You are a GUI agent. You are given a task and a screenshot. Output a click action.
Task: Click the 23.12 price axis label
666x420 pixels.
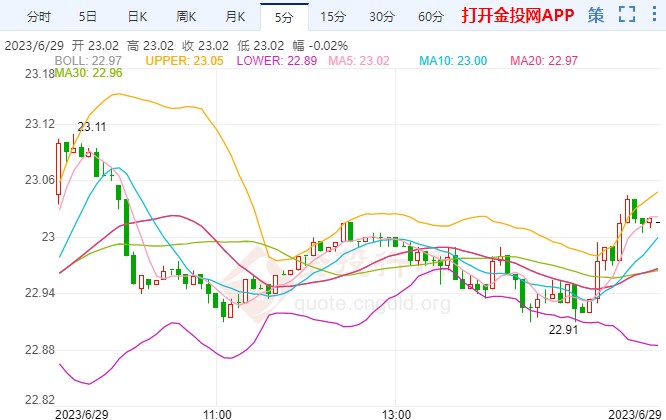(40, 124)
